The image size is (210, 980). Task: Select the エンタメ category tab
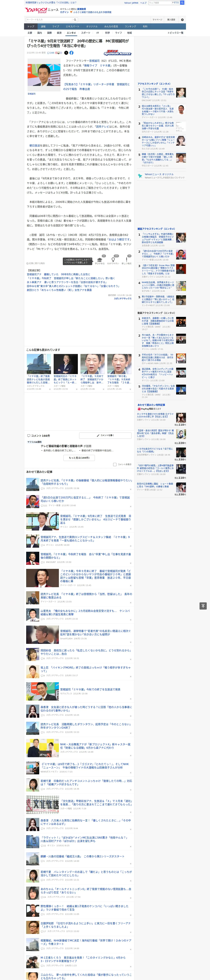(x=71, y=33)
